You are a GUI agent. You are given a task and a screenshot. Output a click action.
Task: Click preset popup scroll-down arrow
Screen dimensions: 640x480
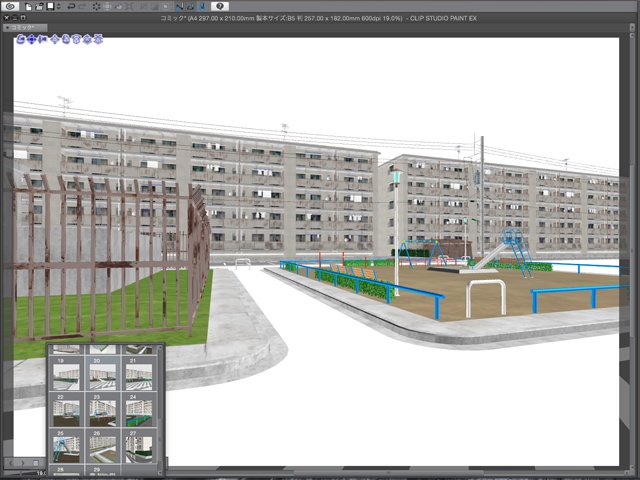(x=160, y=471)
